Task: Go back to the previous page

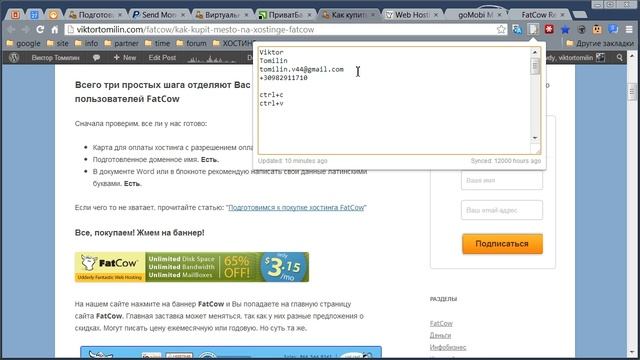Action: [11, 29]
